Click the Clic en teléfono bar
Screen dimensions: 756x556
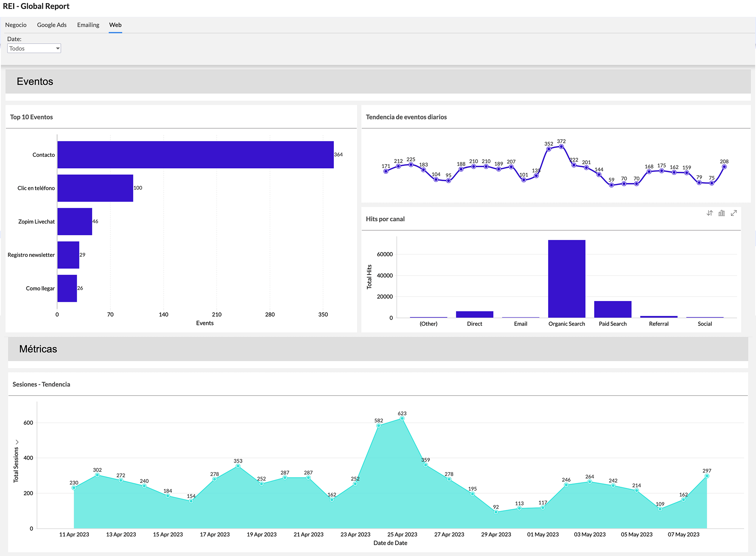94,188
